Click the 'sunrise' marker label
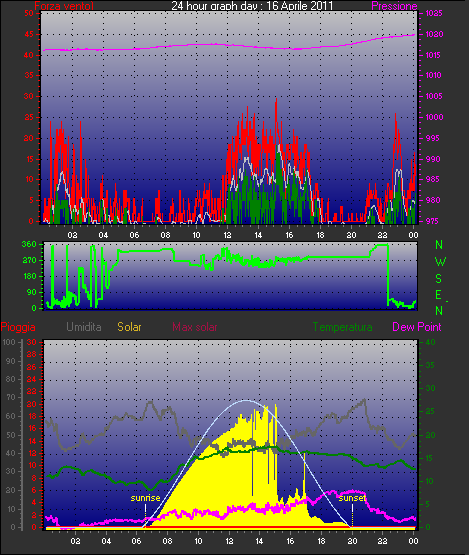The image size is (469, 555). tap(145, 498)
